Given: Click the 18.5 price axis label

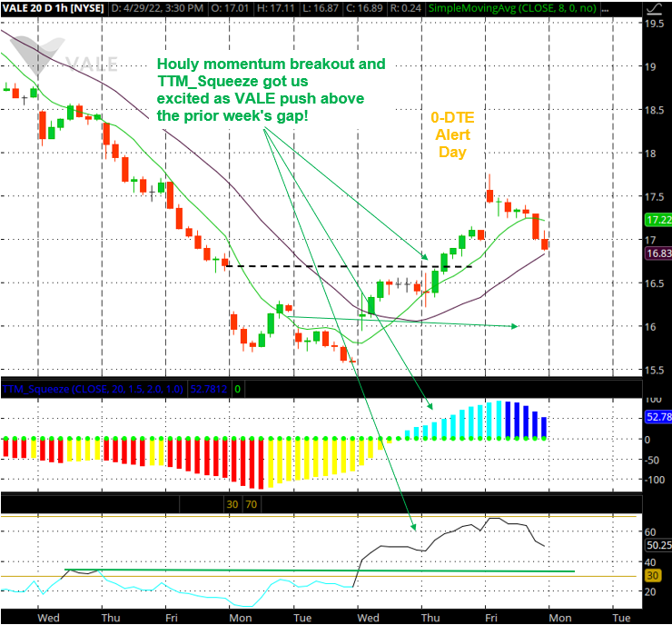Looking at the screenshot, I should click(x=655, y=110).
